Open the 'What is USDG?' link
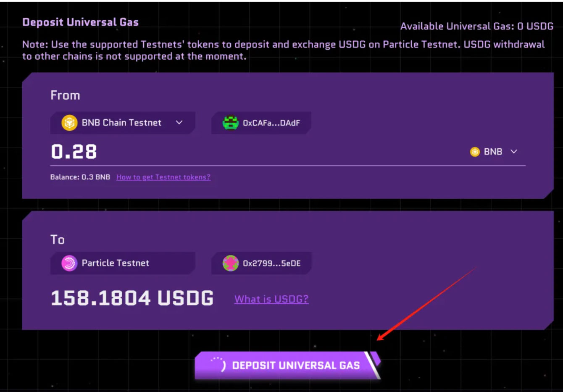This screenshot has height=392, width=563. coord(271,299)
